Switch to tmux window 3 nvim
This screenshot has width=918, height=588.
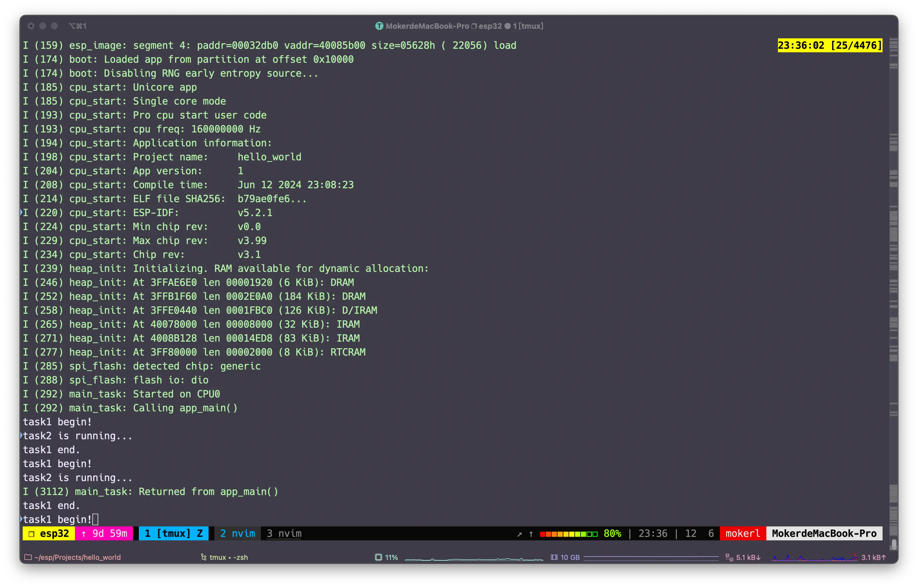pos(284,533)
